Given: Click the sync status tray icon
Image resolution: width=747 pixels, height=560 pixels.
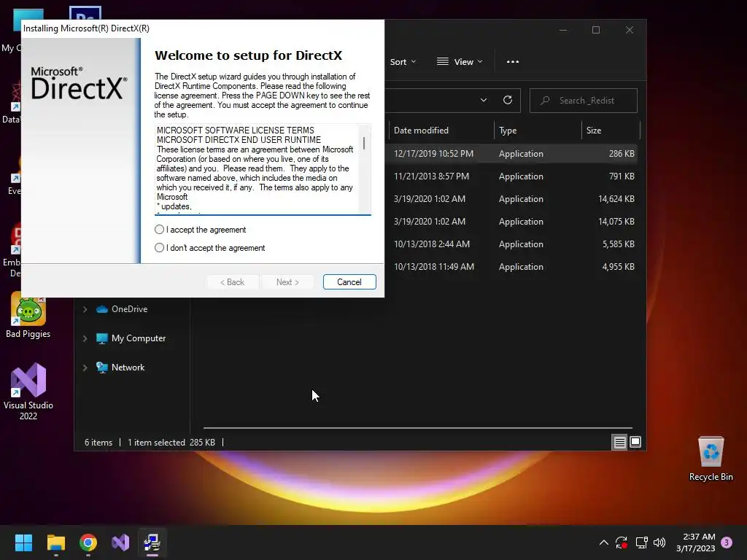Looking at the screenshot, I should tap(622, 542).
